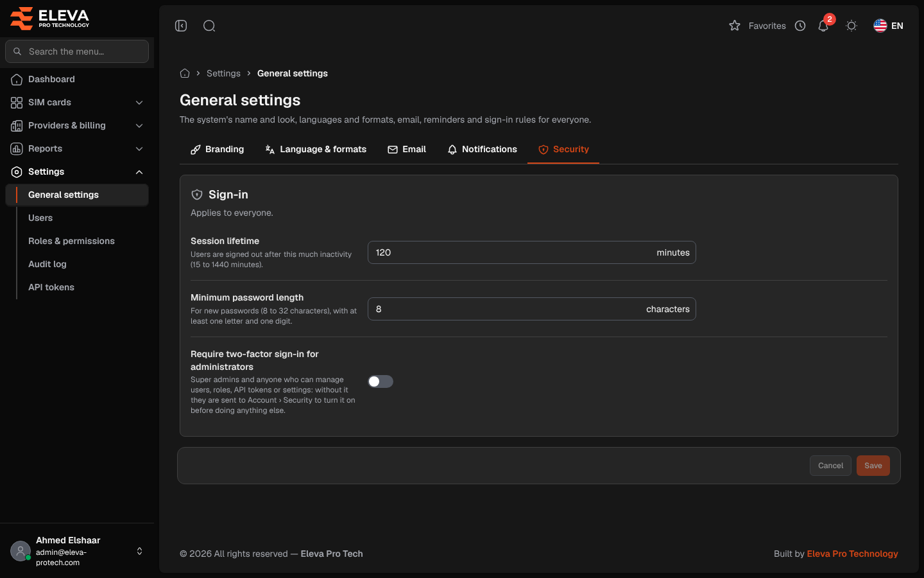Image resolution: width=924 pixels, height=578 pixels.
Task: Select General settings in sidebar
Action: [77, 195]
